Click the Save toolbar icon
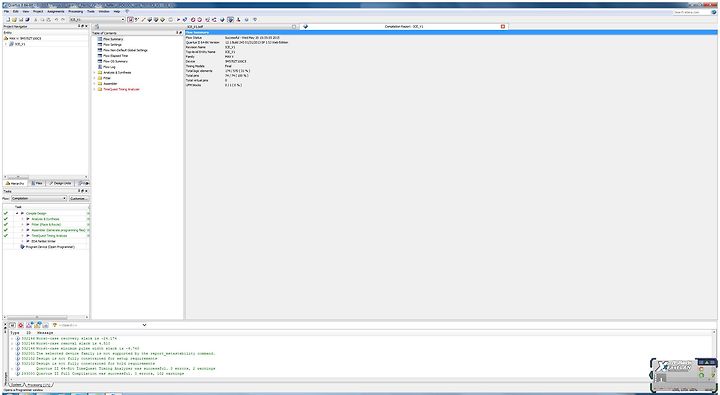This screenshot has height=395, width=720. [21, 20]
